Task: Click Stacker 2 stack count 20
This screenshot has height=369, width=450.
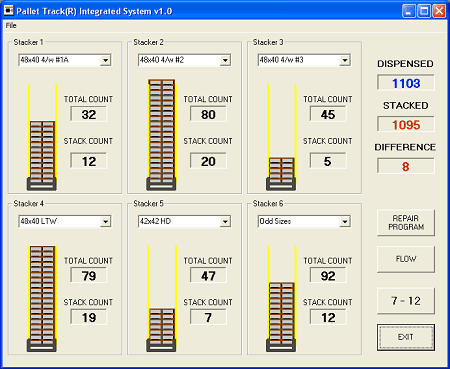Action: pos(208,161)
